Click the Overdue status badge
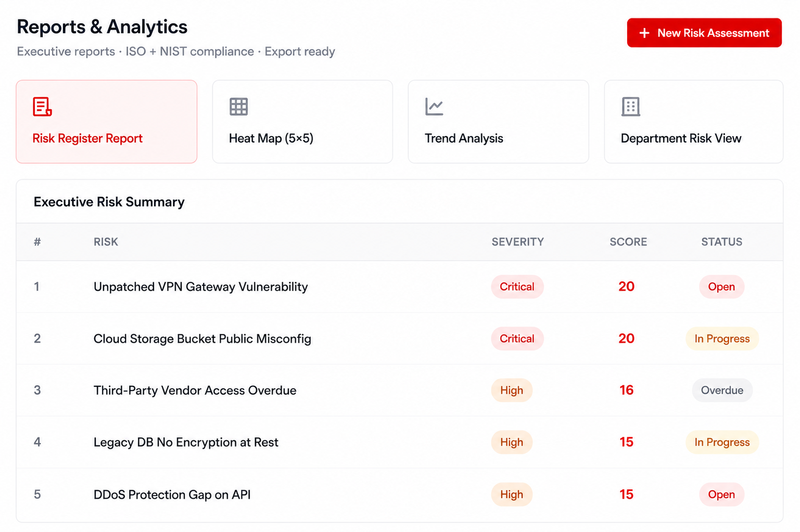This screenshot has height=532, width=800. coord(722,391)
